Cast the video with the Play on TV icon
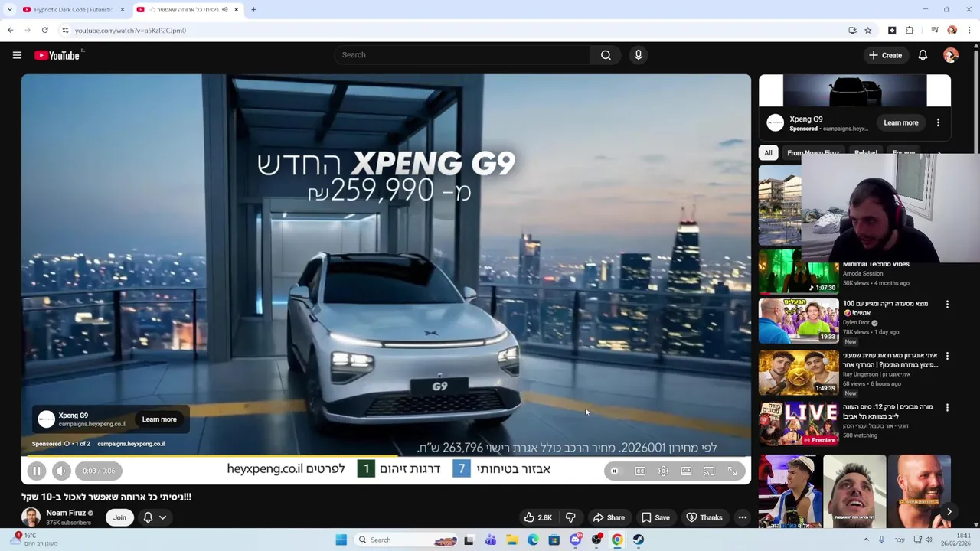Image resolution: width=980 pixels, height=551 pixels. [709, 471]
